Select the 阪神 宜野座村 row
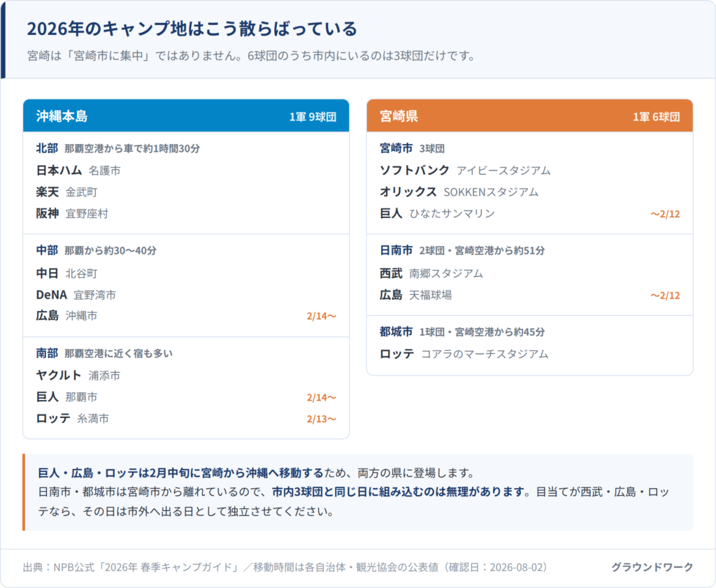 186,214
